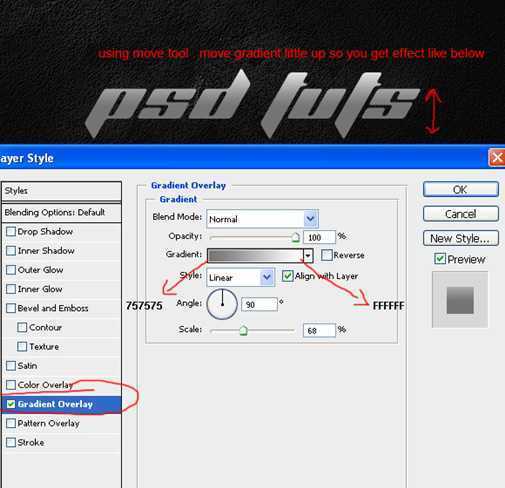This screenshot has height=488, width=505.
Task: Click the Cancel button
Action: [461, 214]
